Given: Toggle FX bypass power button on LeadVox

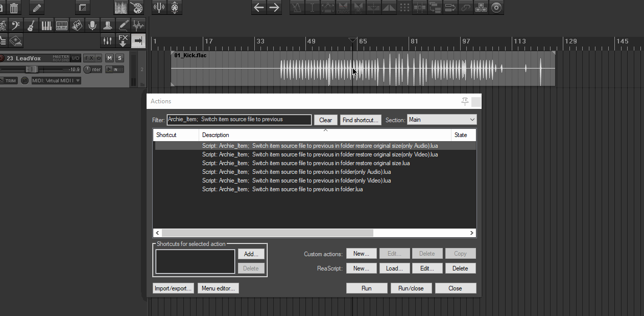Looking at the screenshot, I should pyautogui.click(x=99, y=58).
